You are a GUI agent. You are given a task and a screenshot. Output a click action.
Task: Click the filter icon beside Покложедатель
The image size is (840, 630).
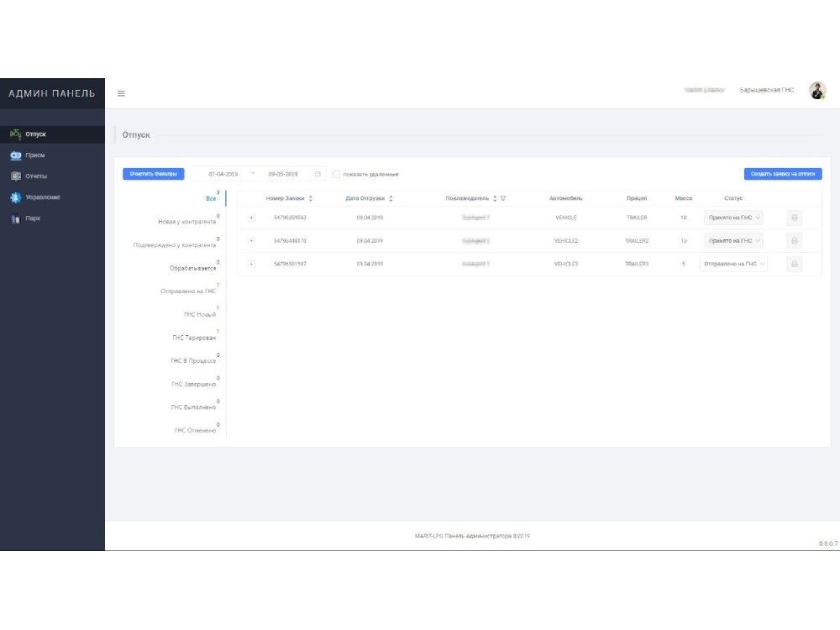pyautogui.click(x=503, y=198)
